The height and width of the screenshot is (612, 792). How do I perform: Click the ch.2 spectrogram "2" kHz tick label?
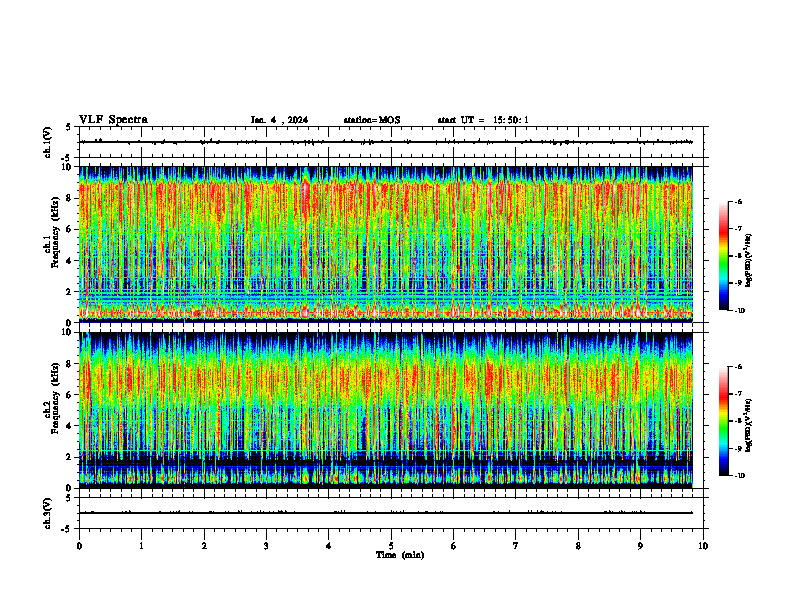coord(70,457)
